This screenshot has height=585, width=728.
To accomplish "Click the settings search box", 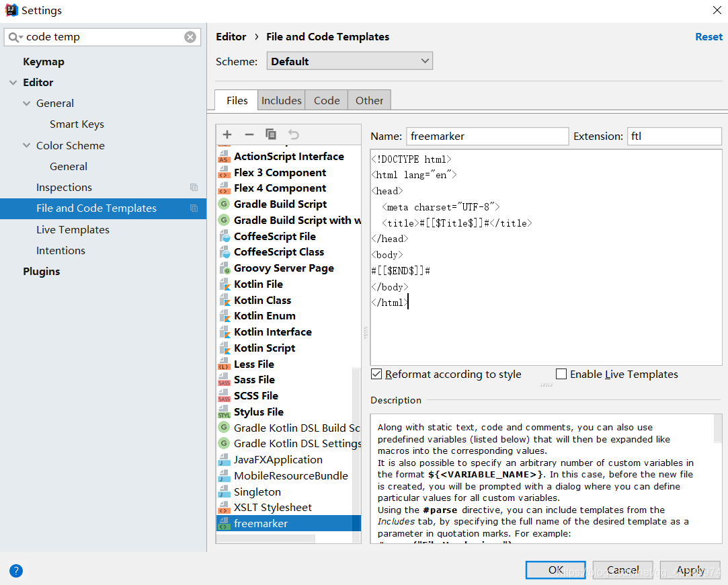I will point(102,37).
